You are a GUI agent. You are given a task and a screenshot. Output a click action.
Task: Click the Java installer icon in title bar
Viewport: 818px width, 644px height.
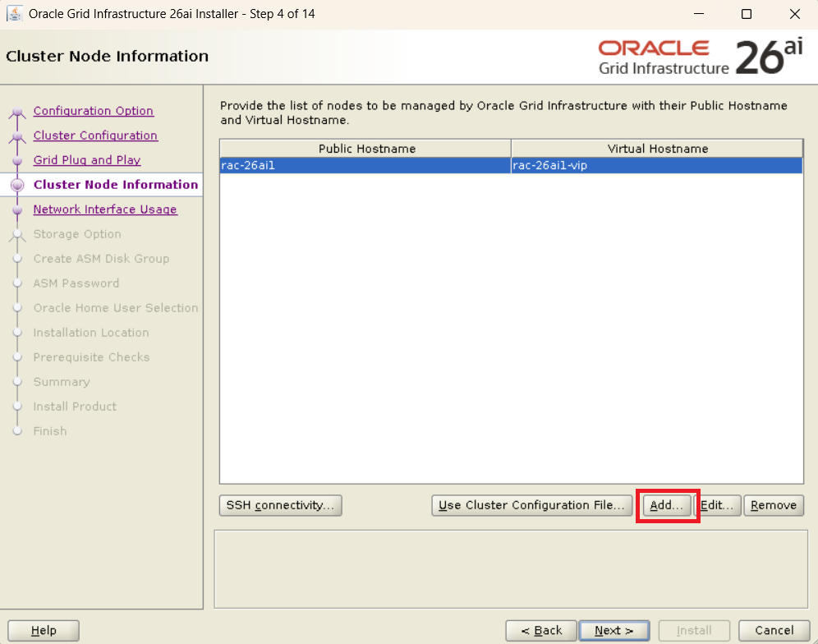[15, 14]
